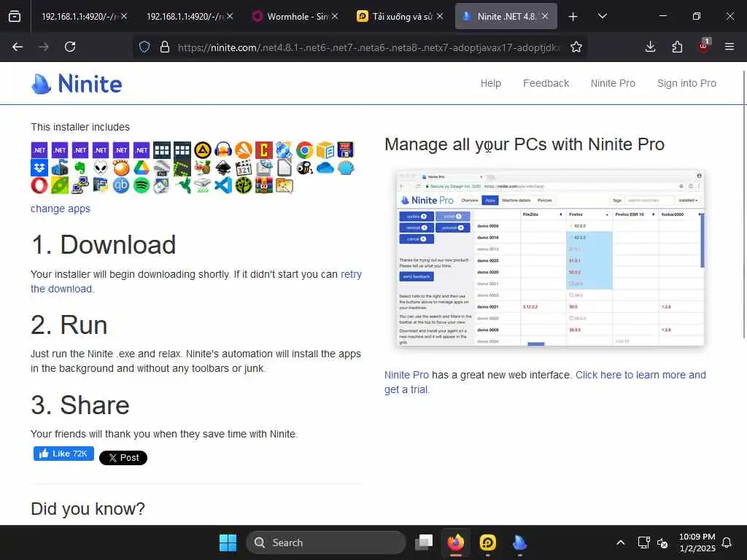Switch to the Tải xuống và sử tab
747x560 pixels.
pos(401,16)
